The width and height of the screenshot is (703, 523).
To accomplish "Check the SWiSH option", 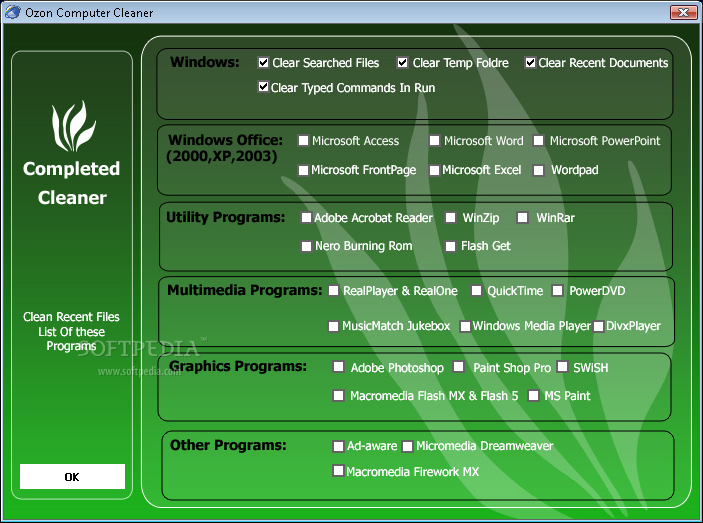I will (x=562, y=367).
